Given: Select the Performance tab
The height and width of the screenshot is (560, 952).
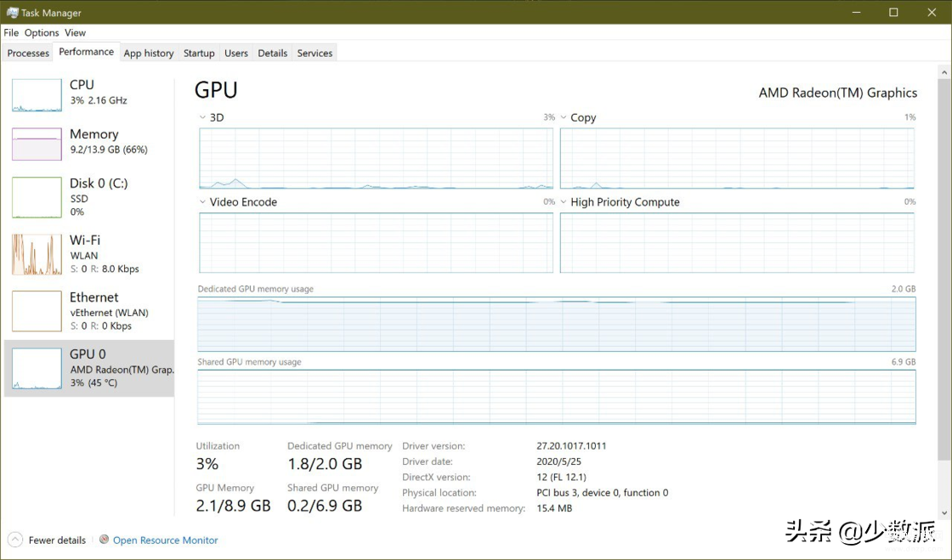Looking at the screenshot, I should (x=86, y=52).
